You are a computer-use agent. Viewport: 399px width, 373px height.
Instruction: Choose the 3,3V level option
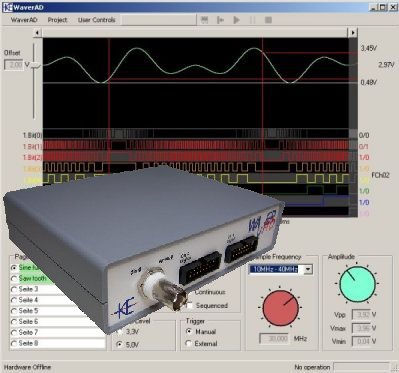pos(119,332)
